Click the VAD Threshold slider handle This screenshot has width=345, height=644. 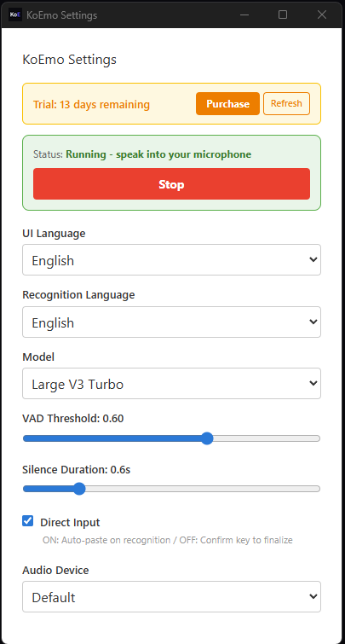(x=207, y=438)
